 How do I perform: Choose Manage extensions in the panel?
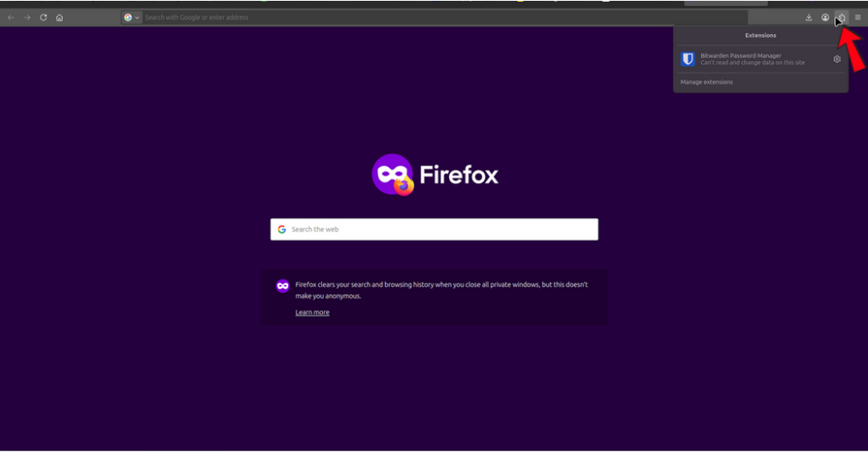click(707, 82)
